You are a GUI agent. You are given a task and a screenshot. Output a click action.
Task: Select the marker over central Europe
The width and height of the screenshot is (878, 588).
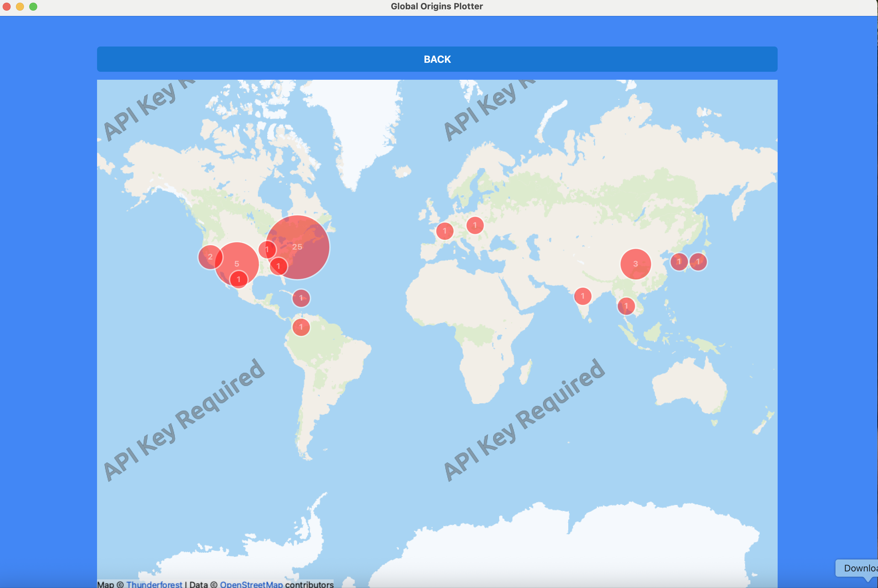tap(475, 225)
